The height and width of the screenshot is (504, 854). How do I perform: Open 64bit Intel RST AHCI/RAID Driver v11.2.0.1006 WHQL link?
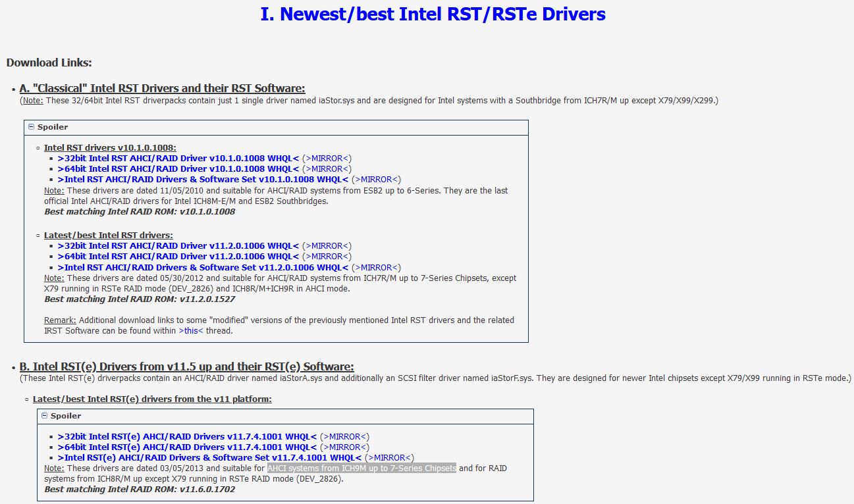(x=178, y=257)
